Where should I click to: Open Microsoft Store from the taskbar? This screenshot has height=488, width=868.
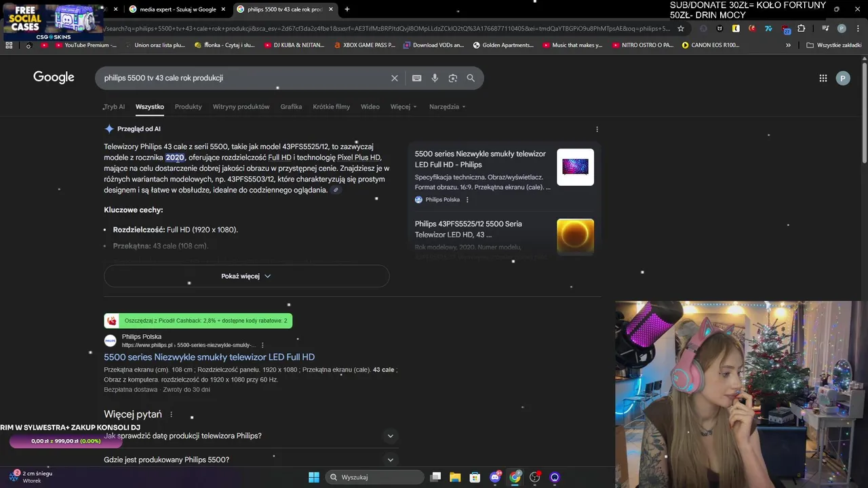(475, 477)
